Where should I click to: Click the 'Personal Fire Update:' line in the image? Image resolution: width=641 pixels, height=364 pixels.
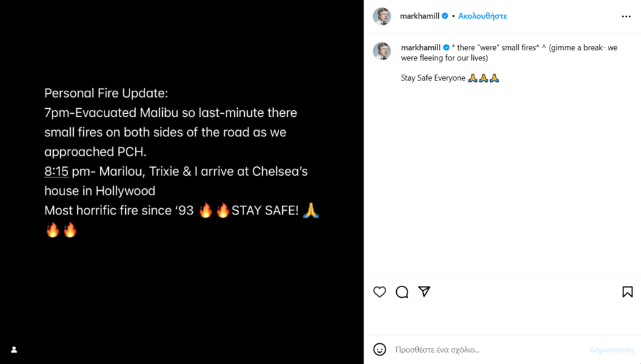[106, 93]
